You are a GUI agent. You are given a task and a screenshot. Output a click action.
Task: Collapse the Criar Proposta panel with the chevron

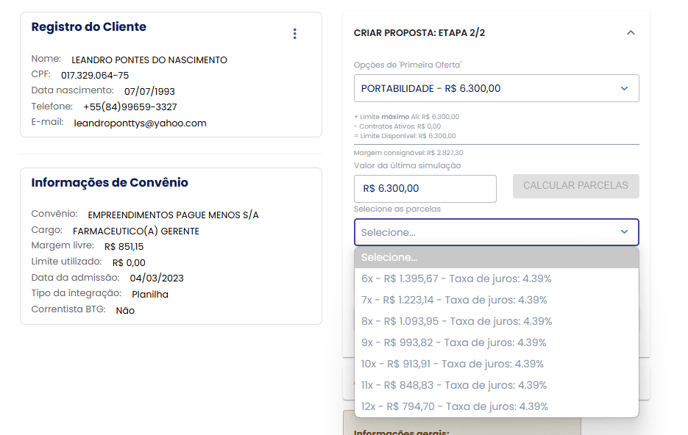[x=630, y=33]
